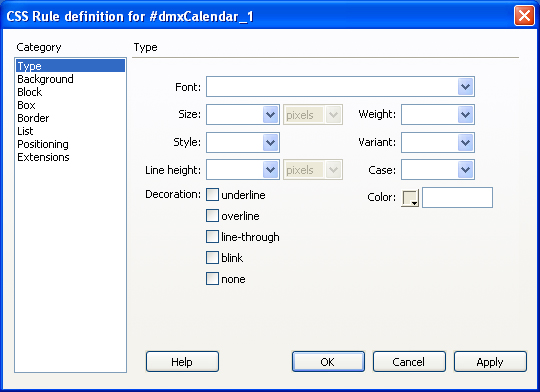Screen dimensions: 540x392
Task: Enable the underline decoration checkbox
Action: coord(212,195)
